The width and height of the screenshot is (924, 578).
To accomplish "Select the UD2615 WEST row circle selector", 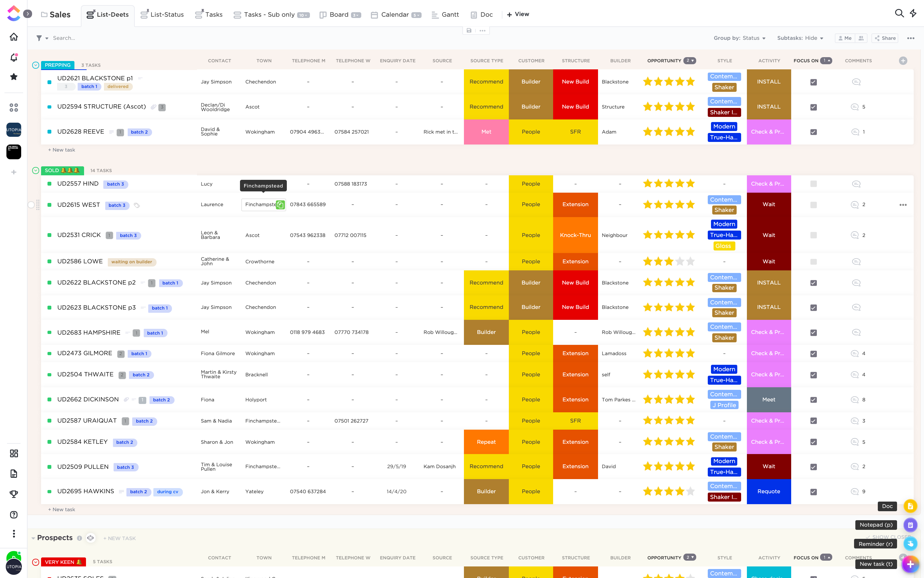I will (x=31, y=205).
